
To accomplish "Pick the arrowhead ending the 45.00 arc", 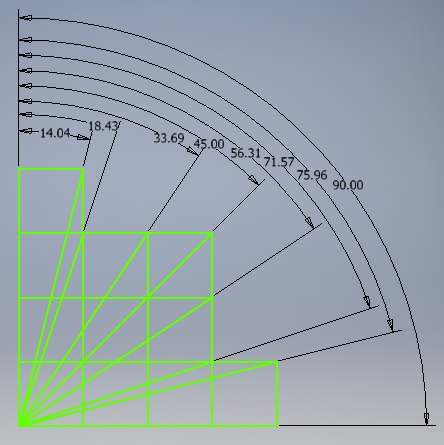I will point(254,180).
